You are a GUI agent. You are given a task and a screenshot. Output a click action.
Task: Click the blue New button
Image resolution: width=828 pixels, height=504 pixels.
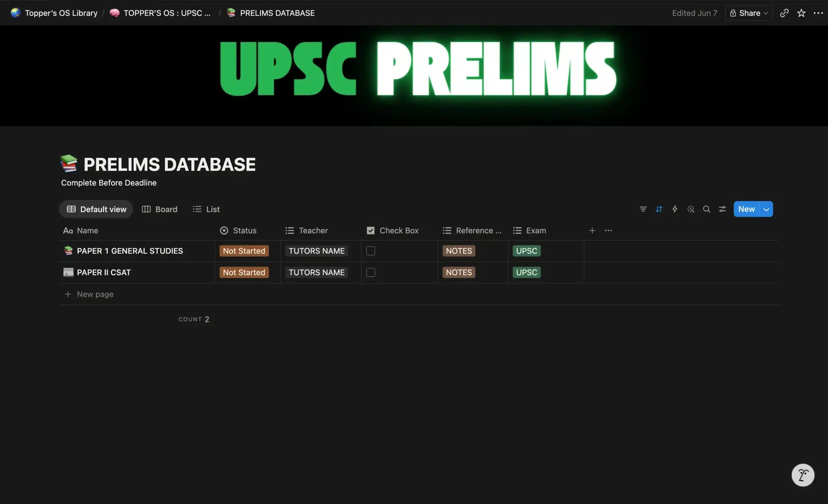pyautogui.click(x=746, y=209)
